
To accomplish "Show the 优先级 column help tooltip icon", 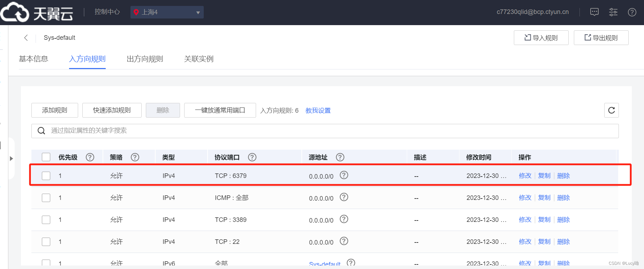I will click(x=90, y=157).
